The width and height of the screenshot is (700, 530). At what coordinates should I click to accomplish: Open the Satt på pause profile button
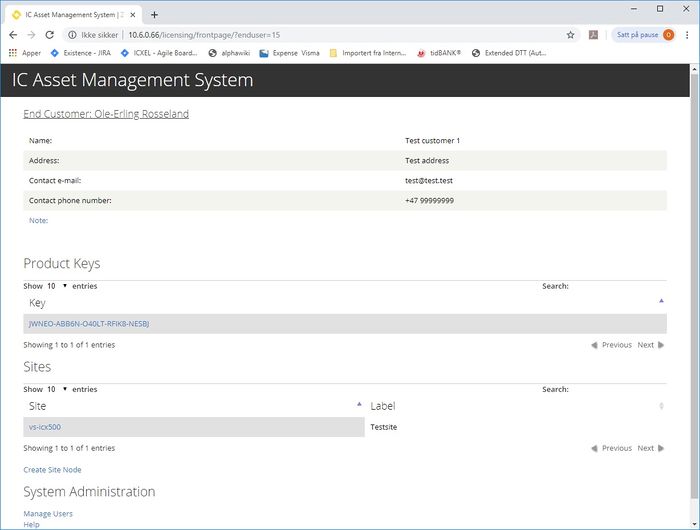(x=643, y=35)
